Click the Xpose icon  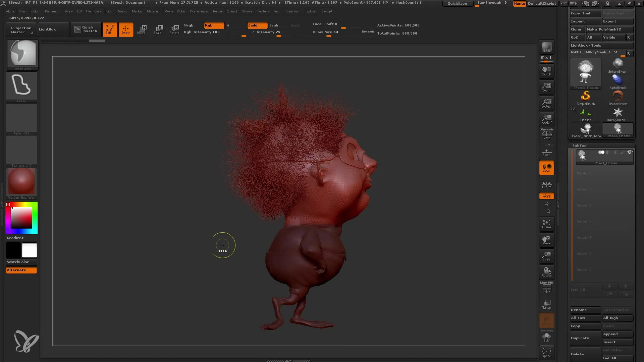pyautogui.click(x=546, y=352)
